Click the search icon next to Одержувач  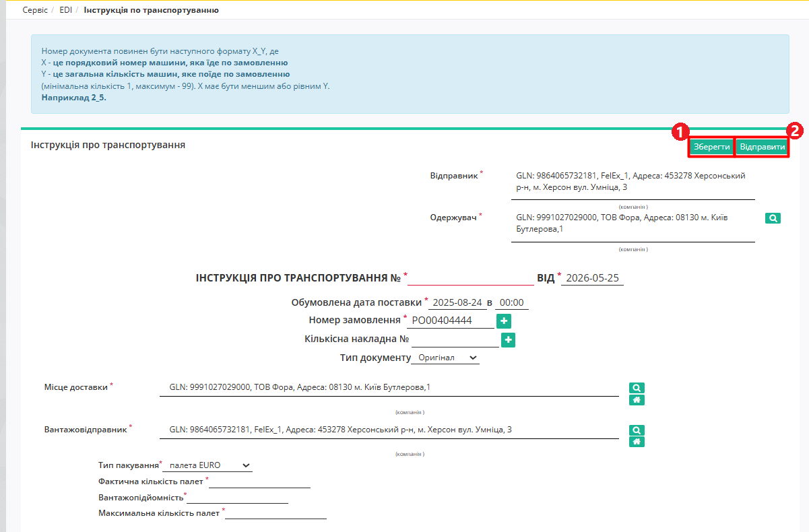tap(773, 218)
